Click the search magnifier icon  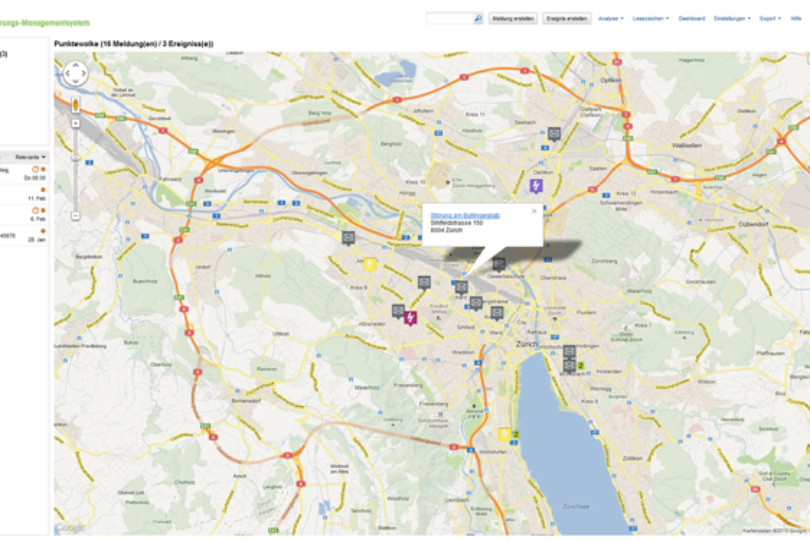(478, 18)
